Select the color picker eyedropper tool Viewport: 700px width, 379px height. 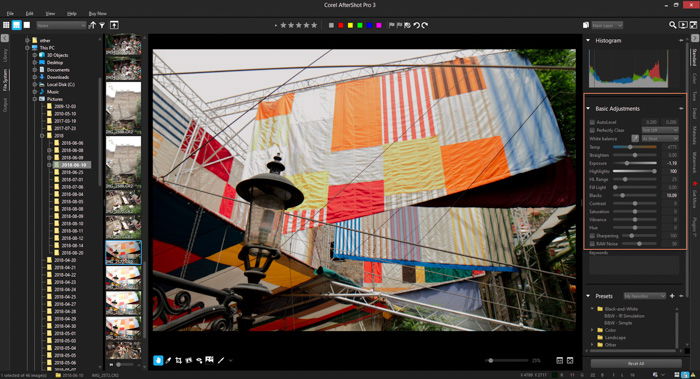click(x=168, y=360)
